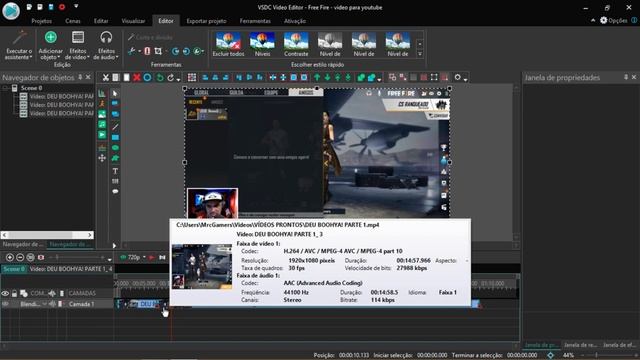This screenshot has width=640, height=360.
Task: Open Opções settings
Action: pyautogui.click(x=613, y=20)
